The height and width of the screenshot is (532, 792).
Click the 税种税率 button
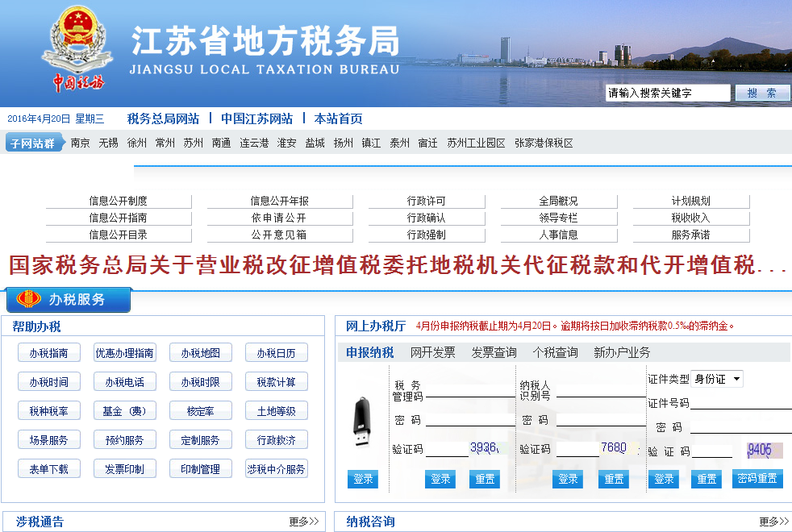click(x=49, y=411)
